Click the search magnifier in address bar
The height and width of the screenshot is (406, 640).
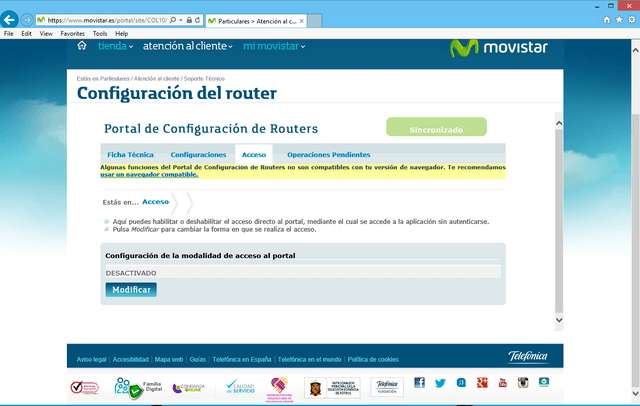[173, 20]
